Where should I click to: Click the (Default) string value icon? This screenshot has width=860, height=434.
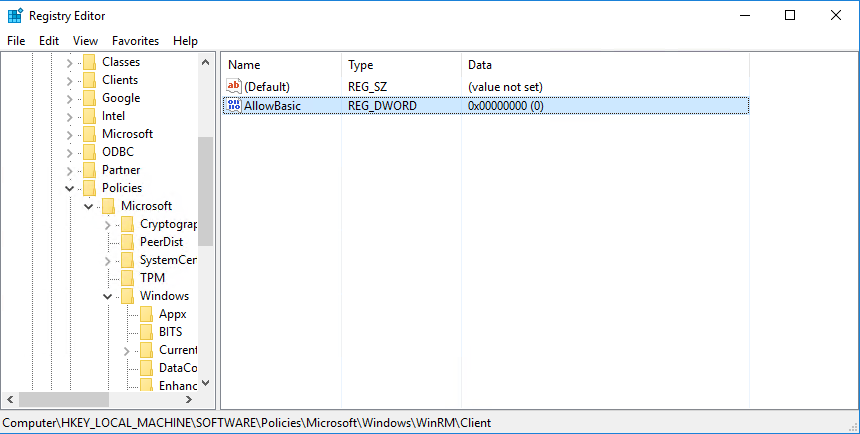(x=234, y=87)
